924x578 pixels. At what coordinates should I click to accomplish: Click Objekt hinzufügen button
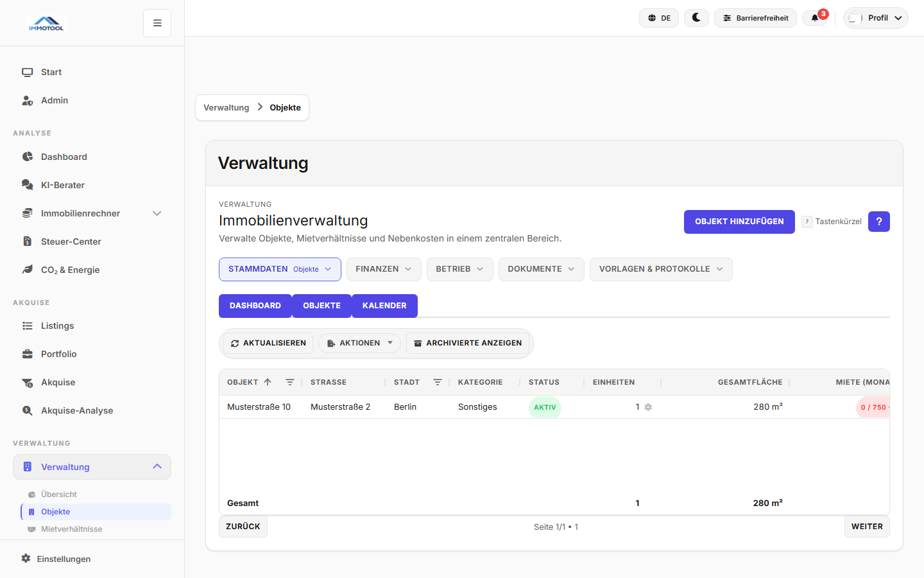click(x=739, y=222)
